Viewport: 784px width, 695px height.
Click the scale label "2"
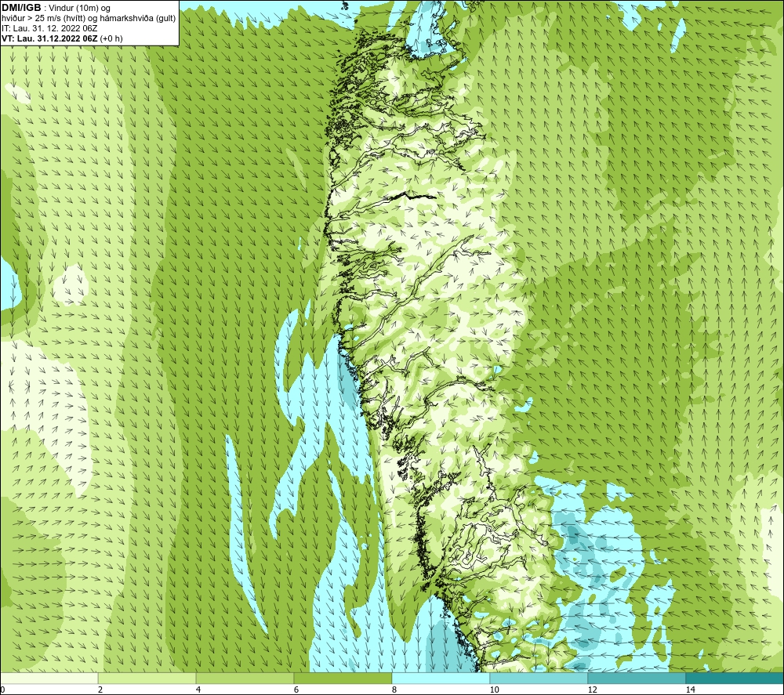click(100, 690)
